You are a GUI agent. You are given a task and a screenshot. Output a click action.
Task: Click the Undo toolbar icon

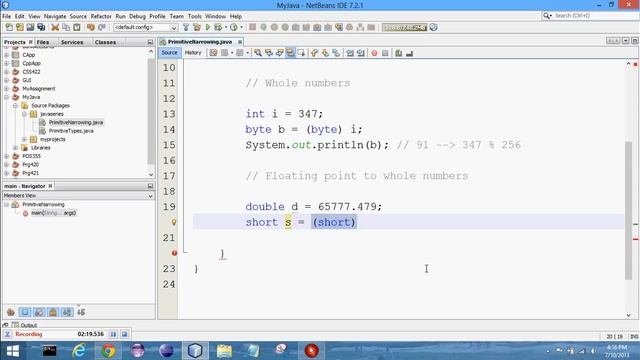pos(90,27)
